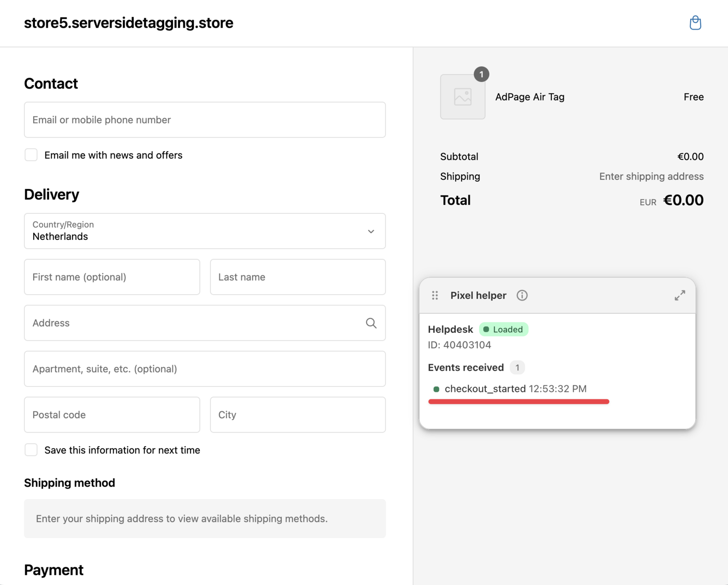Click the Loaded status badge

[503, 329]
